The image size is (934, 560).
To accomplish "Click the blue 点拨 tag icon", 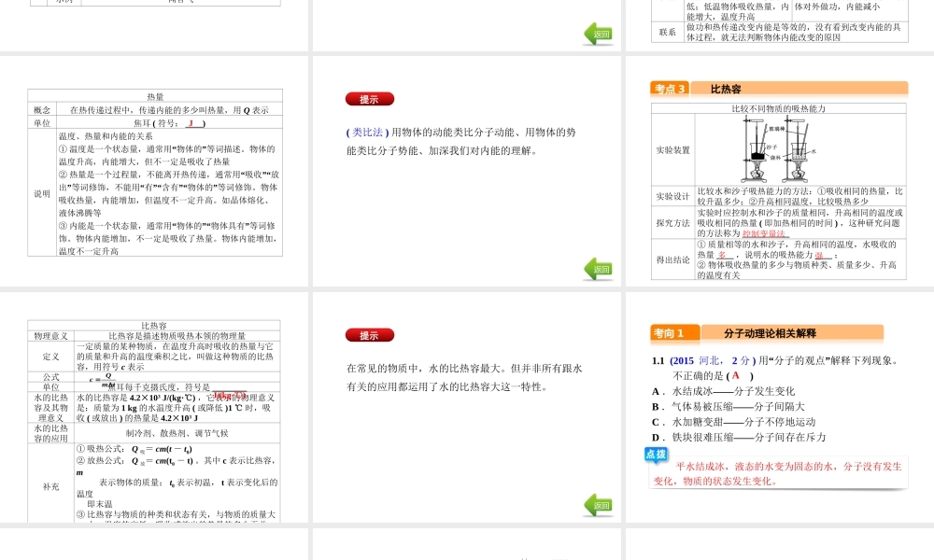I will [656, 455].
